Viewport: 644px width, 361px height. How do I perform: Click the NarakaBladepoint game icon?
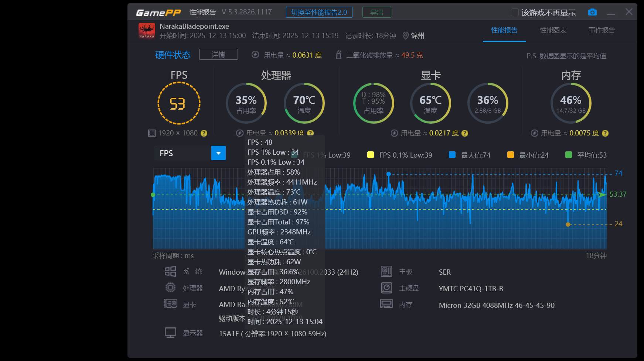pyautogui.click(x=147, y=31)
